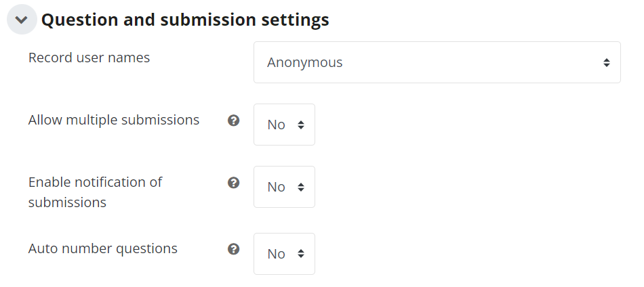Click the Anonymous value text
Screen dimensions: 644x287
tap(305, 63)
